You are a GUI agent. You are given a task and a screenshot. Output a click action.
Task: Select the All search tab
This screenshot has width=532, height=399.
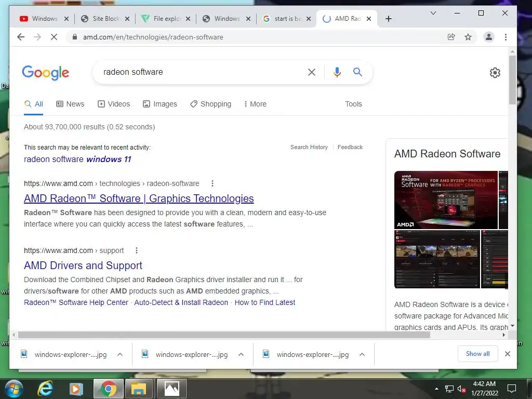[34, 104]
